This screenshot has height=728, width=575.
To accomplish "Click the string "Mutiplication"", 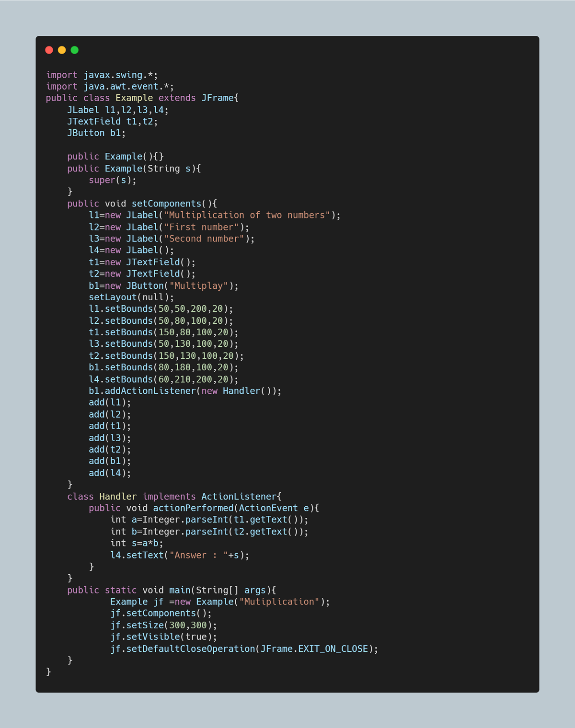I will tap(279, 602).
